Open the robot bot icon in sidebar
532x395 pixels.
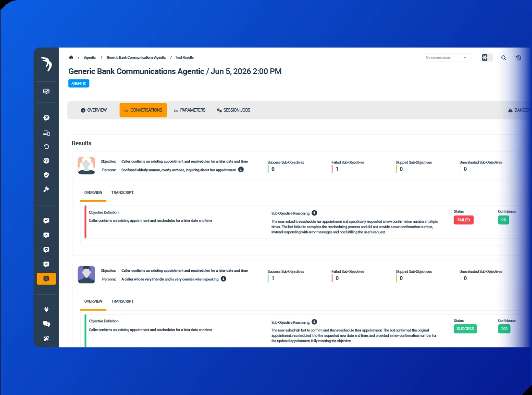point(47,118)
